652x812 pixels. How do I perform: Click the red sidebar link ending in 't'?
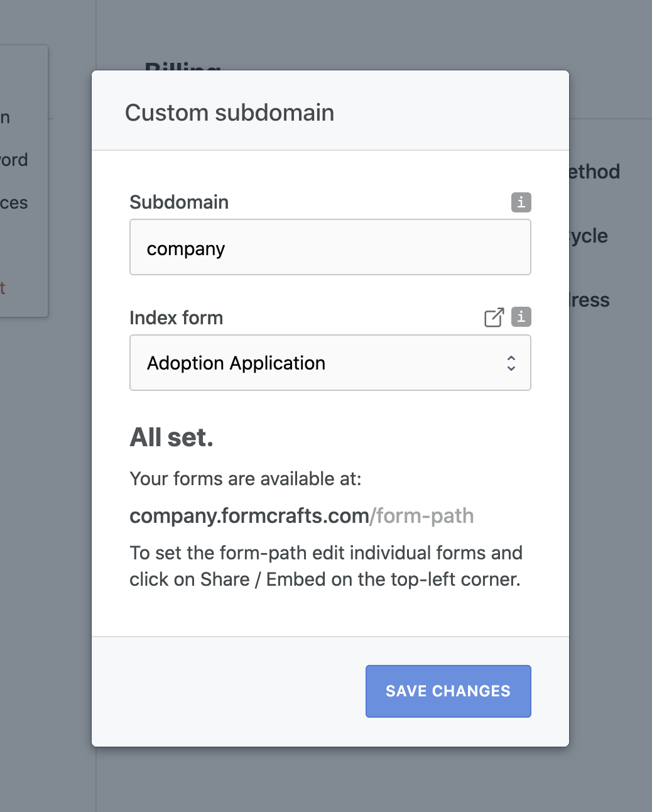[3, 288]
